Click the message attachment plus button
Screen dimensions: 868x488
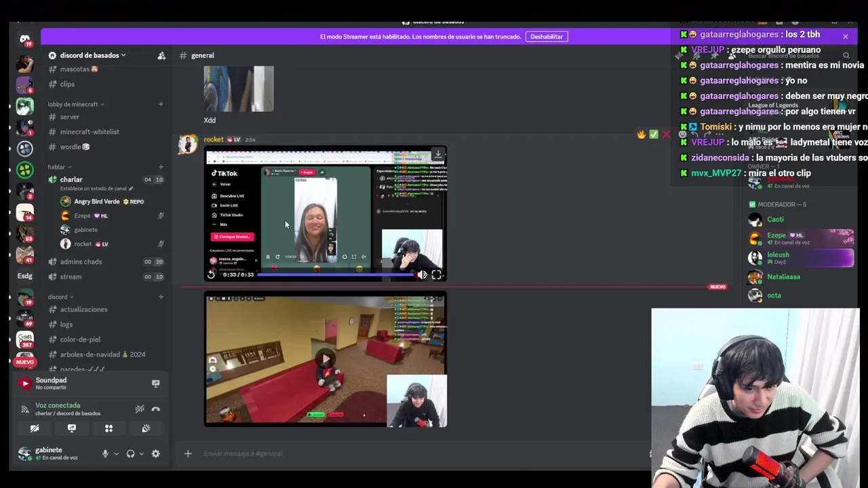click(188, 453)
